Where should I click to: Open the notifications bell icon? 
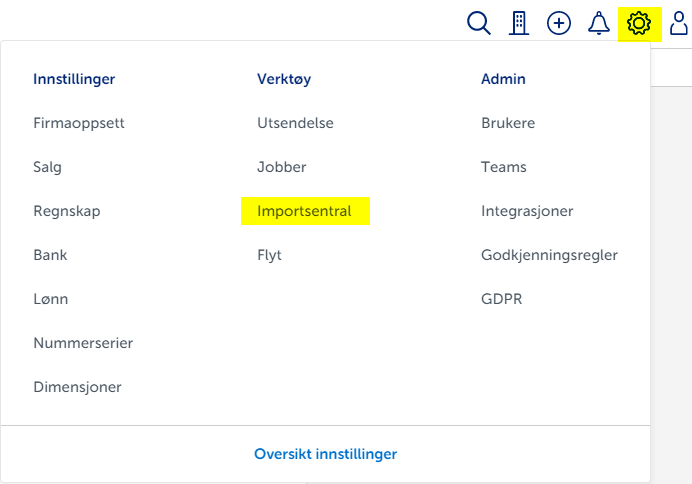(599, 23)
